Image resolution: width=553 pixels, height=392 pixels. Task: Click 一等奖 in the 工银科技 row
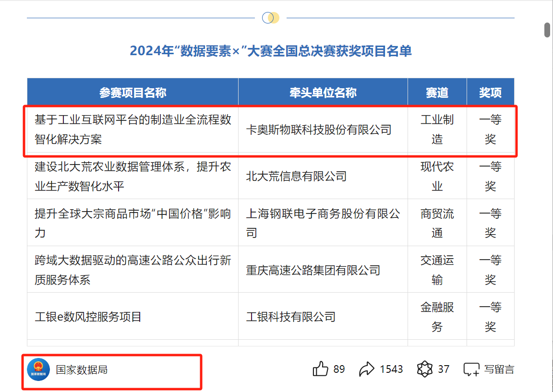pos(491,317)
